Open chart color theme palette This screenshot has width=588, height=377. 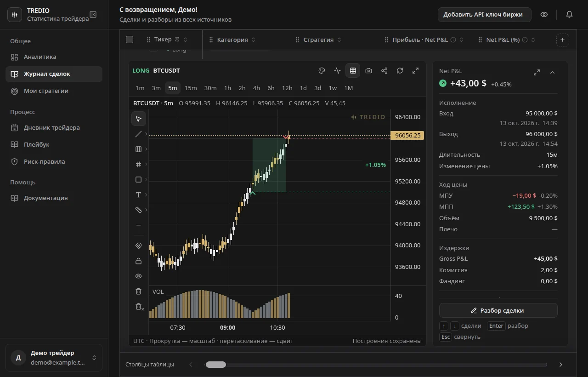pos(322,71)
